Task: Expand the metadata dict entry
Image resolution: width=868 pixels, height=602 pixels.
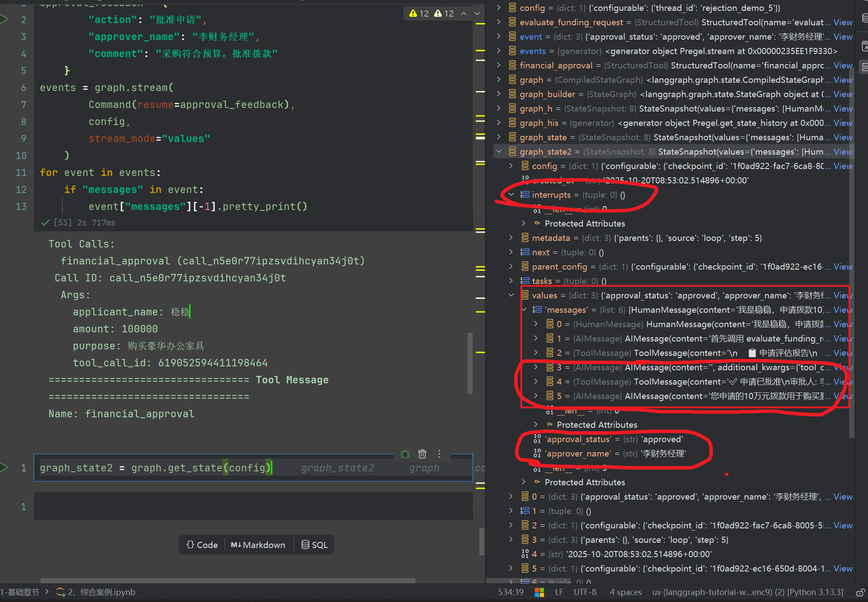Action: [x=511, y=238]
